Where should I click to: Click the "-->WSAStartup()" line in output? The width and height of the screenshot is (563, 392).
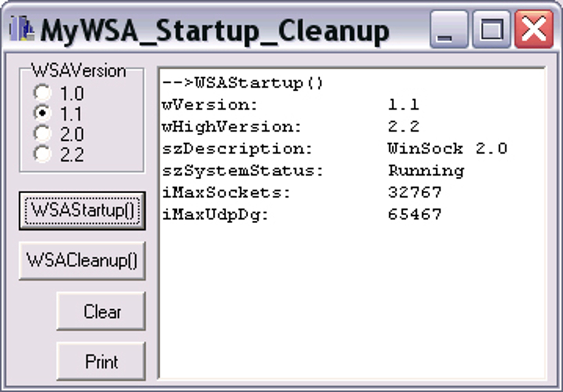tap(243, 83)
